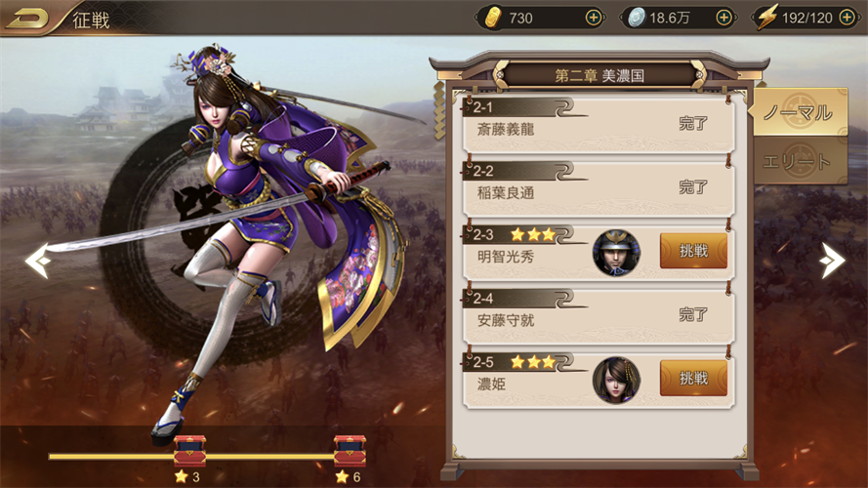Open the 3-star reward treasure chest
The height and width of the screenshot is (488, 868).
point(189,451)
